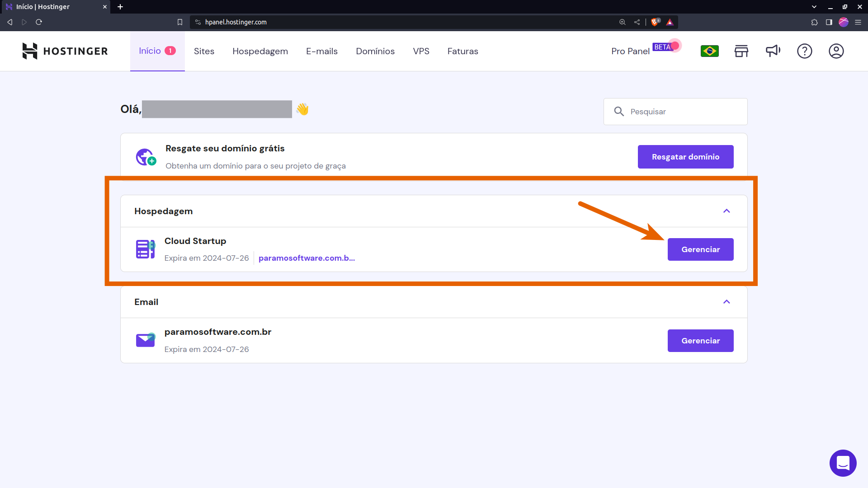Open Brave Rewards triangle icon
Screen dimensions: 868x488
670,22
